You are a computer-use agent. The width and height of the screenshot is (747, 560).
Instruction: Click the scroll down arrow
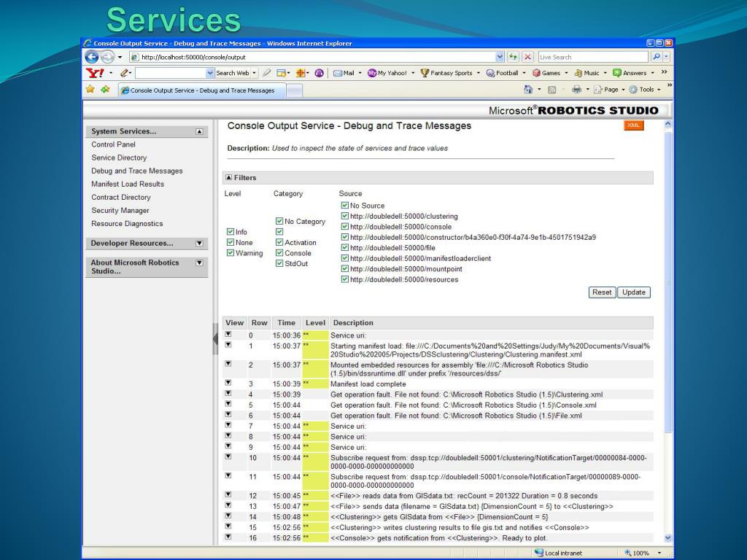(x=668, y=538)
